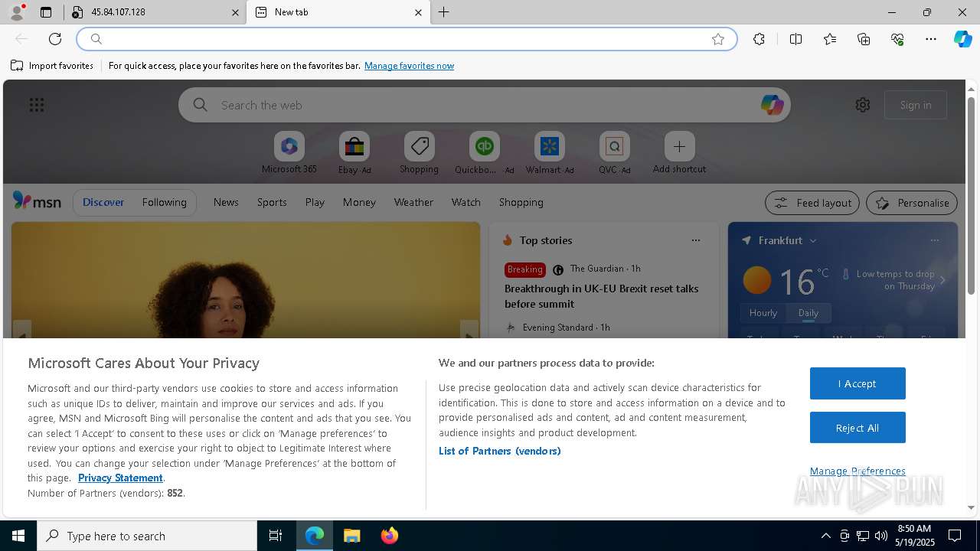Image resolution: width=980 pixels, height=551 pixels.
Task: Click the msn logo
Action: 37,201
